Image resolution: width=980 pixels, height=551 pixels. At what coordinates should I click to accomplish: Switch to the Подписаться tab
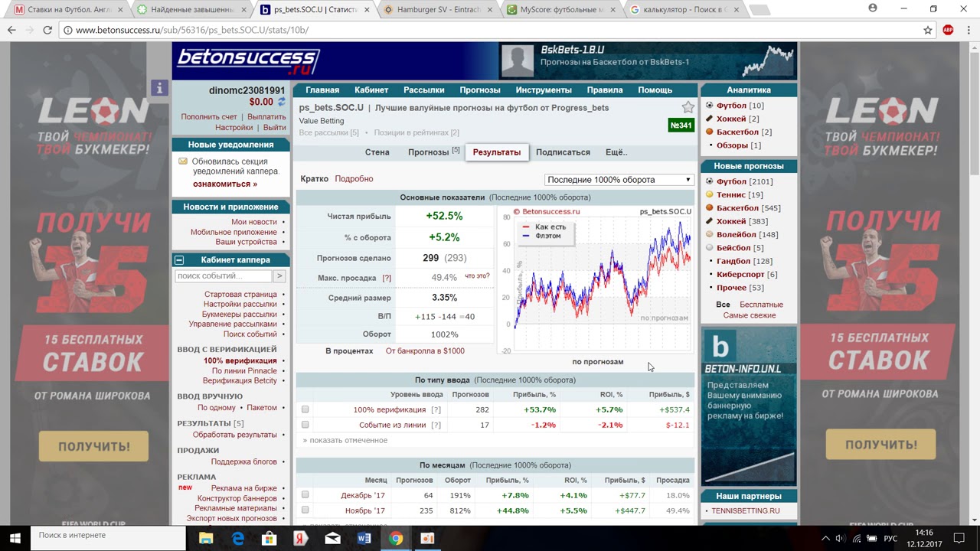coord(563,152)
